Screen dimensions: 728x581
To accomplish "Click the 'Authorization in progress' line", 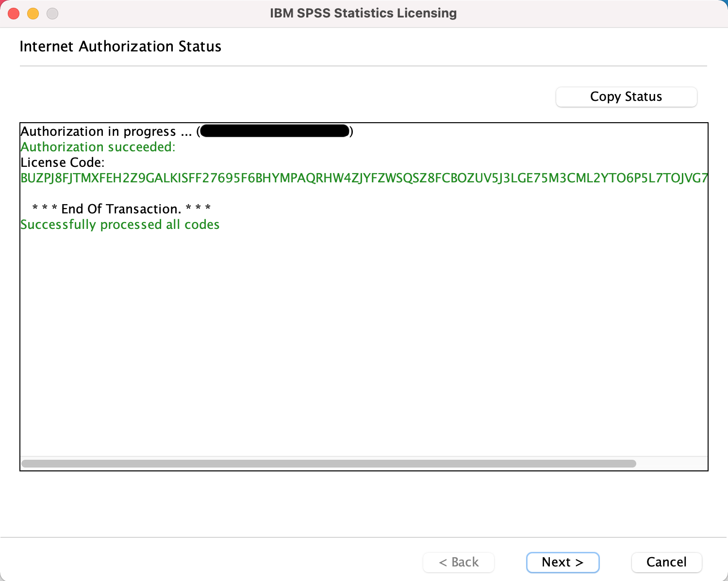I will 187,131.
